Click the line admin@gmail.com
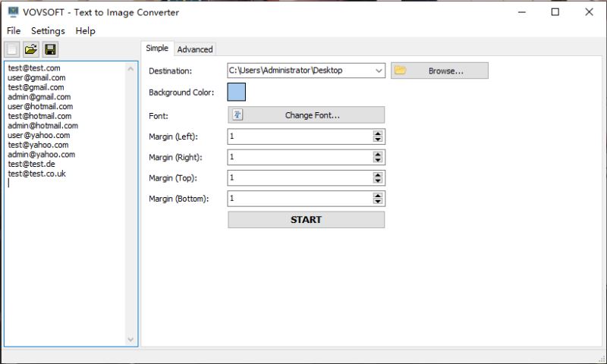 point(39,97)
